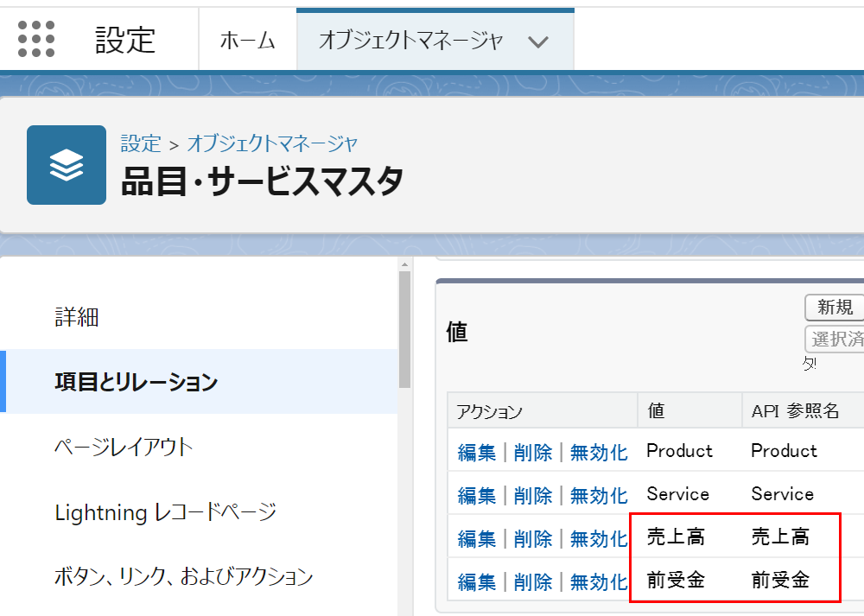Select the オブジェクトマネージャ tab
The width and height of the screenshot is (864, 616).
click(410, 41)
